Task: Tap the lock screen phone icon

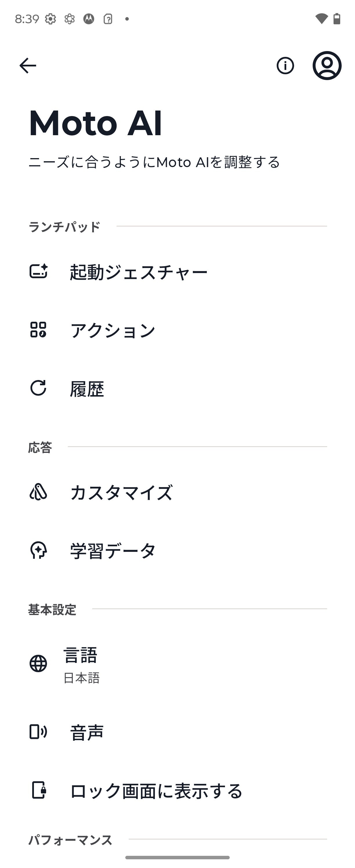Action: pyautogui.click(x=39, y=790)
